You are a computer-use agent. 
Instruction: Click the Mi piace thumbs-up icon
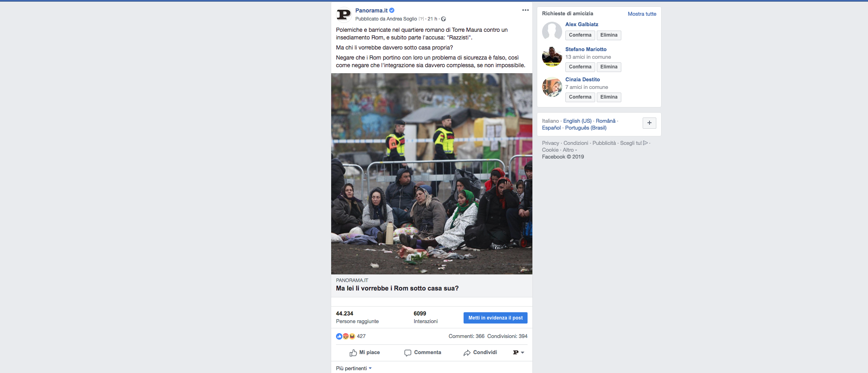pyautogui.click(x=353, y=352)
